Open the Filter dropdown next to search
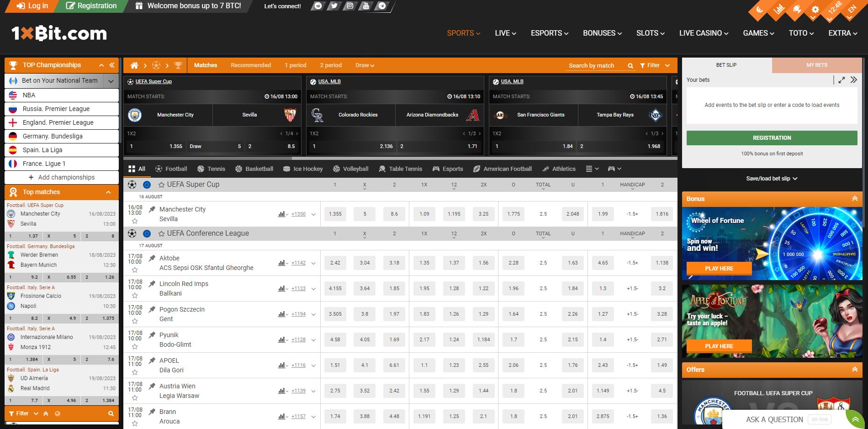The image size is (868, 429). (x=655, y=65)
